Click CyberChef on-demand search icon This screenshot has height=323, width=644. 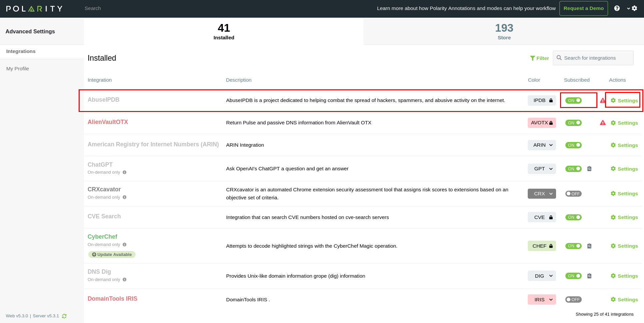pos(589,246)
